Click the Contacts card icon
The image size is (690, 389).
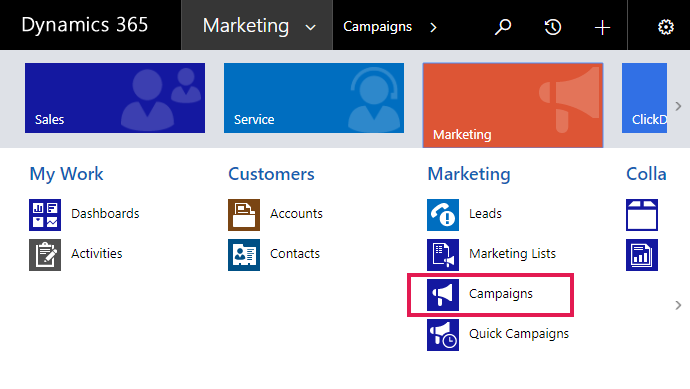(244, 255)
